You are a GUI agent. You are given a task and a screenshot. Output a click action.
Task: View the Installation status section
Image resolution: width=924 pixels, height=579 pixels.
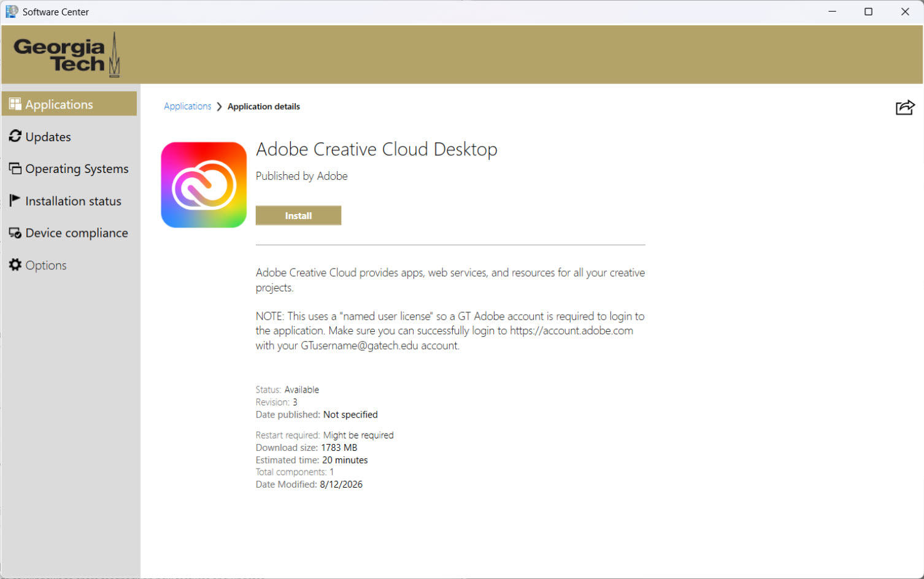(69, 201)
